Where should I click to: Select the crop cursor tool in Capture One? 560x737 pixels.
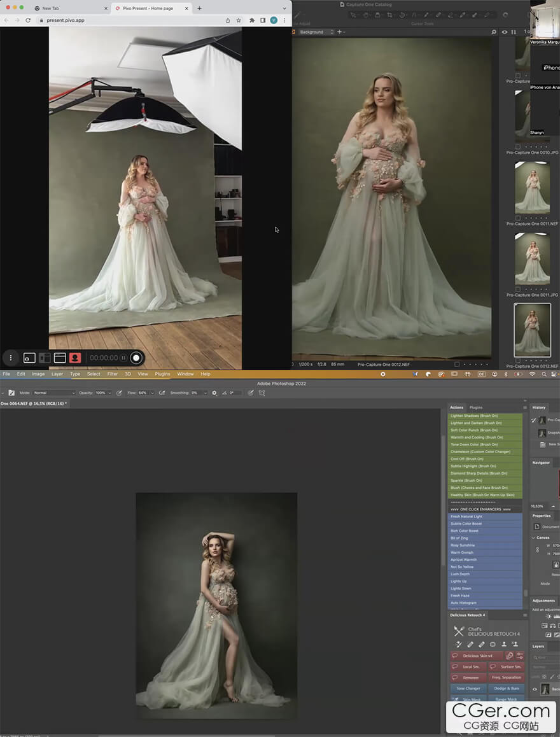point(389,15)
